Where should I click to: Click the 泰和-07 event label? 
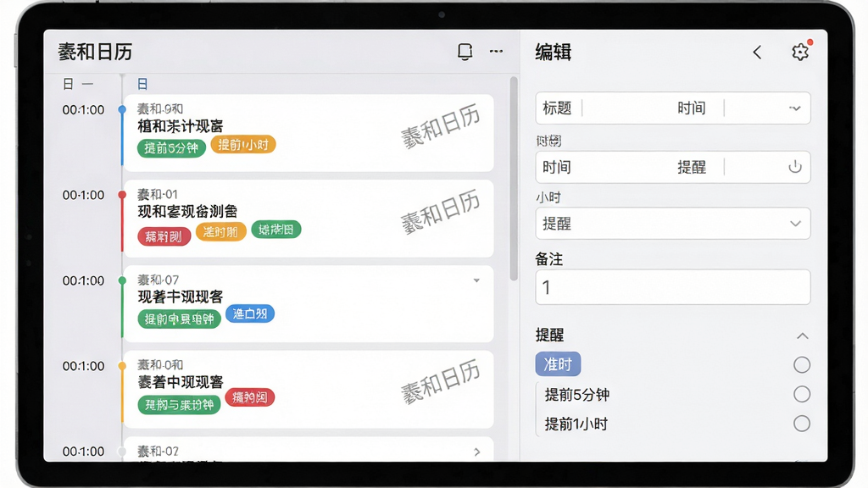[158, 280]
